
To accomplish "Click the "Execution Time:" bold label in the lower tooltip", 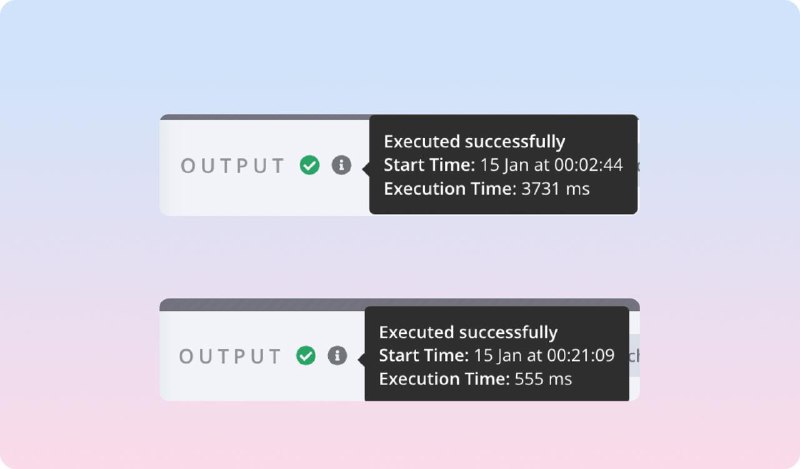I will click(444, 379).
